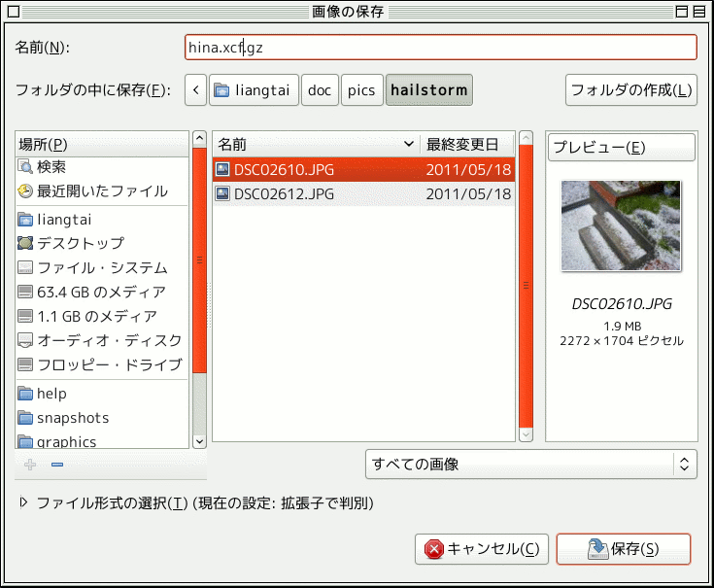This screenshot has height=588, width=714.
Task: Click the sort arrow on name column
Action: pos(409,144)
